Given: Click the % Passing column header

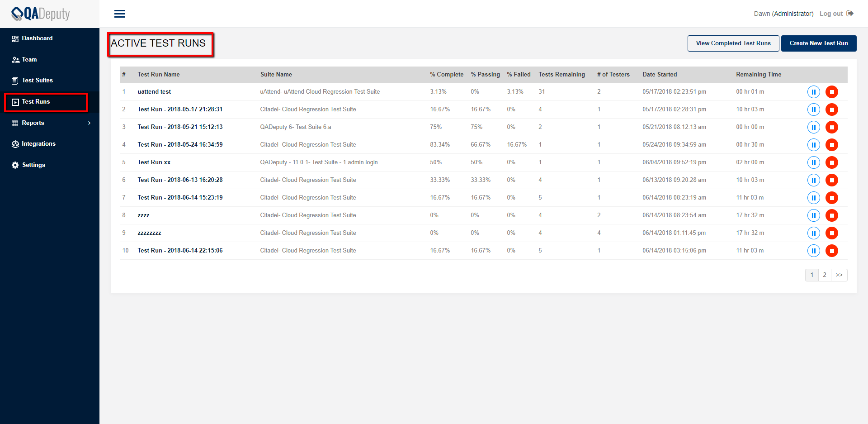Looking at the screenshot, I should [x=485, y=75].
